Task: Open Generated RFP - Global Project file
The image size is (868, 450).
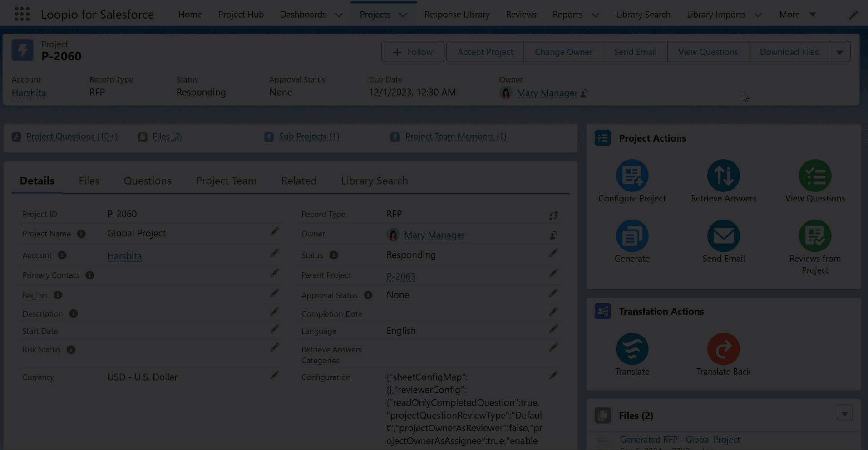Action: (680, 439)
